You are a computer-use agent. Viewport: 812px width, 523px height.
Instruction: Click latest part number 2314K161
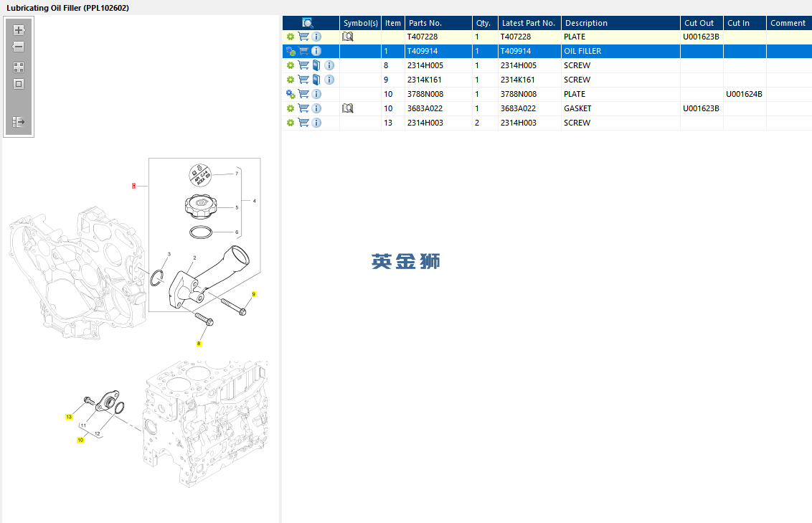coord(517,80)
